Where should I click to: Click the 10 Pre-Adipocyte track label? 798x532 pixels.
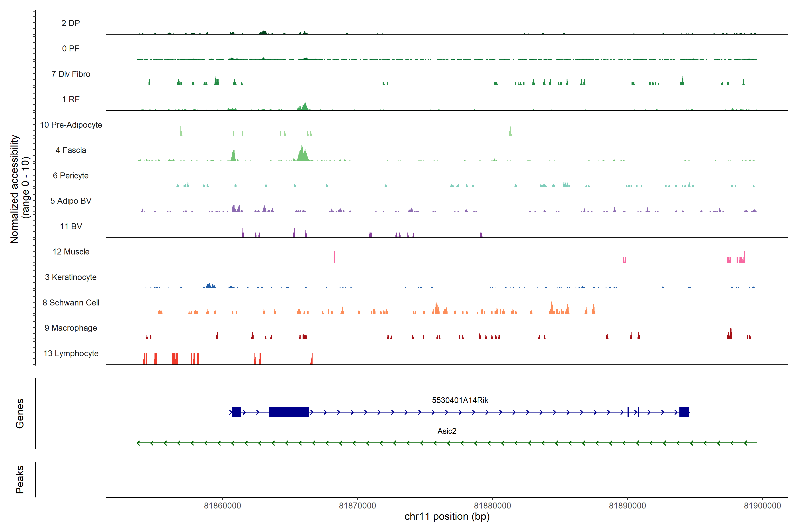coord(71,125)
